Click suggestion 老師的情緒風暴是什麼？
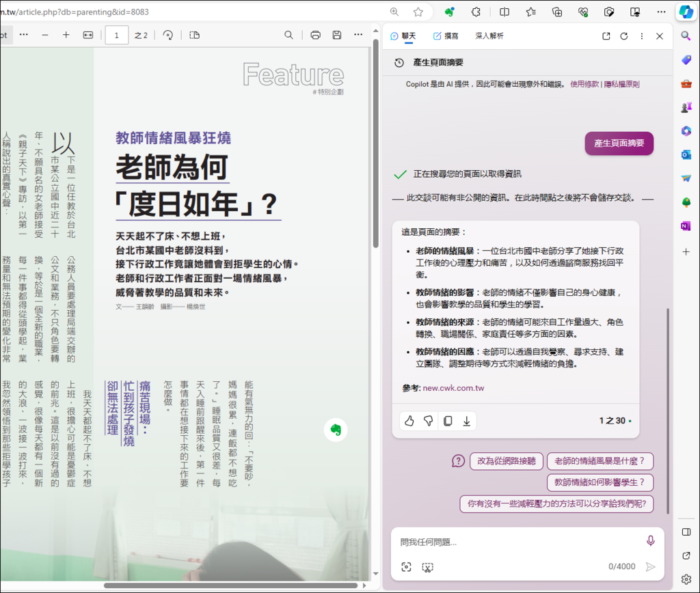700x593 pixels. coord(600,461)
